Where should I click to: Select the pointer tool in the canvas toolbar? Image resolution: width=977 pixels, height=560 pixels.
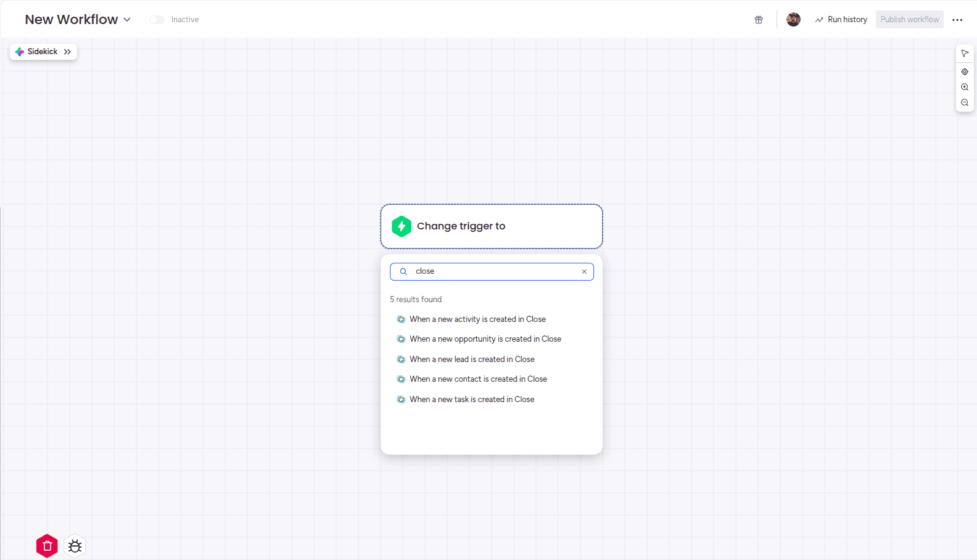pyautogui.click(x=965, y=54)
